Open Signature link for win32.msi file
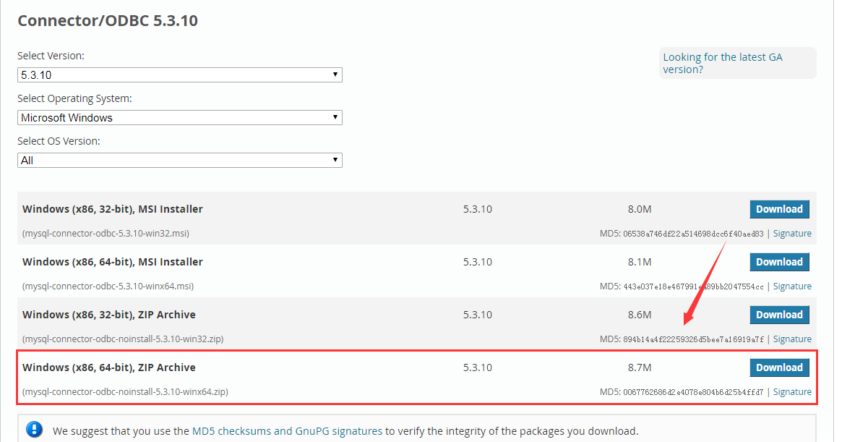 pos(792,234)
